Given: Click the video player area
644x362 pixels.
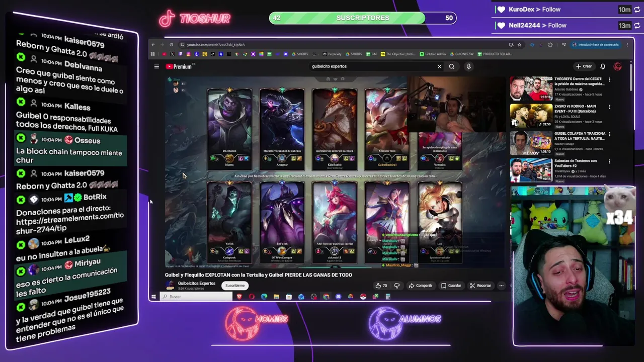Looking at the screenshot, I should [x=335, y=172].
